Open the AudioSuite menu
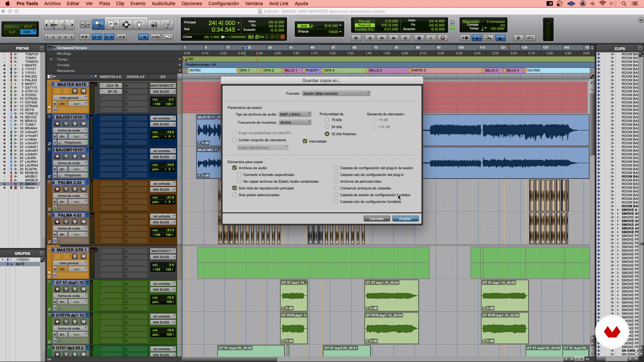644x362 pixels. (x=163, y=4)
